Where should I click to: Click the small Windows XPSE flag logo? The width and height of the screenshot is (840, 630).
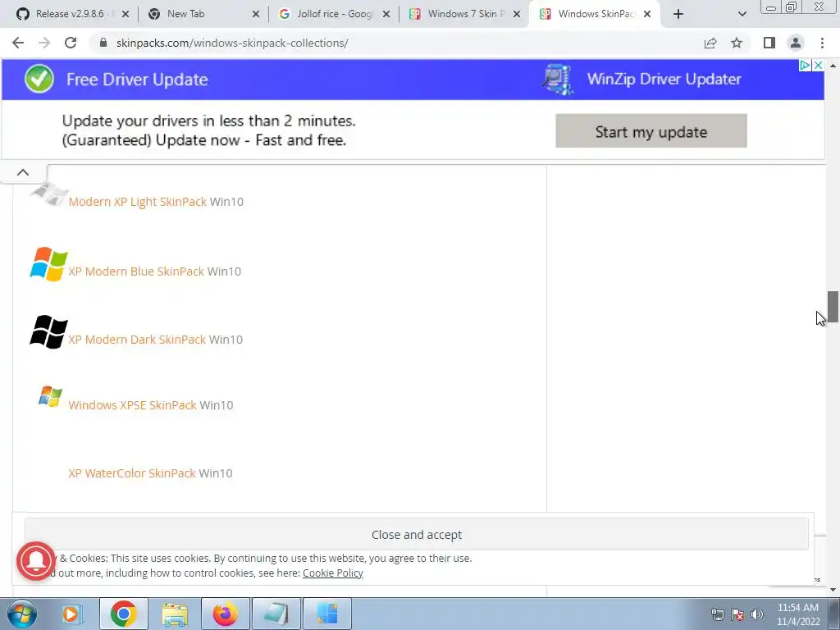(50, 396)
